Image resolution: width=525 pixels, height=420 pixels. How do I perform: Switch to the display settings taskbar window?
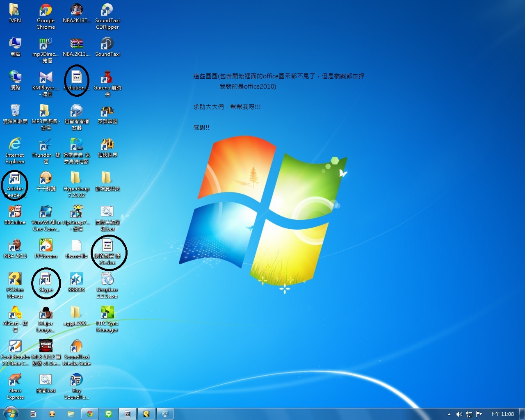(x=165, y=414)
